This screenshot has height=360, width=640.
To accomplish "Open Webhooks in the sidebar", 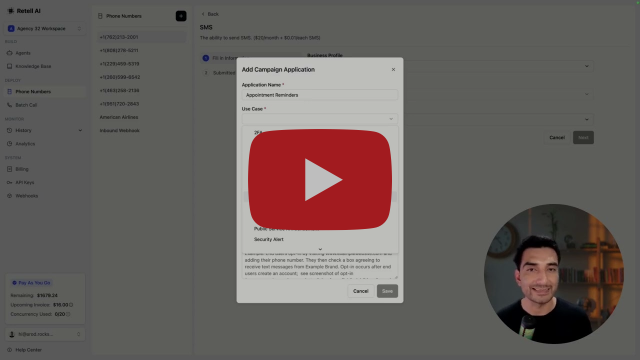I will point(45,196).
